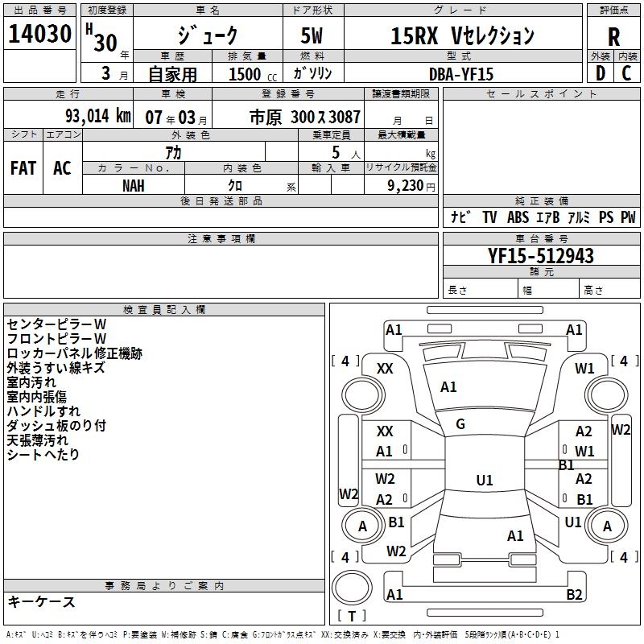Viewport: 644px width, 644px height.
Task: Click the TV equipment item
Action: click(x=489, y=217)
